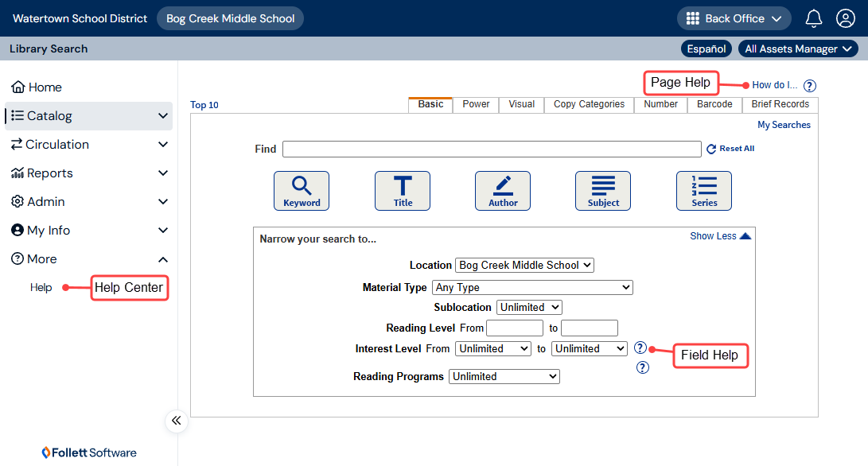The image size is (868, 466).
Task: Open the user profile icon
Action: click(845, 18)
